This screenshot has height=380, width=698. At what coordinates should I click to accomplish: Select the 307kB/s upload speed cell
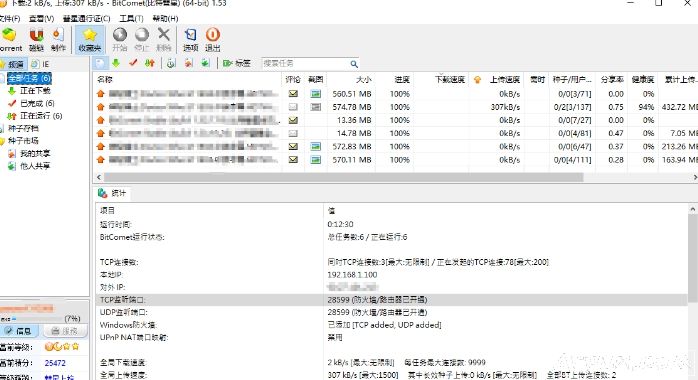pyautogui.click(x=505, y=107)
